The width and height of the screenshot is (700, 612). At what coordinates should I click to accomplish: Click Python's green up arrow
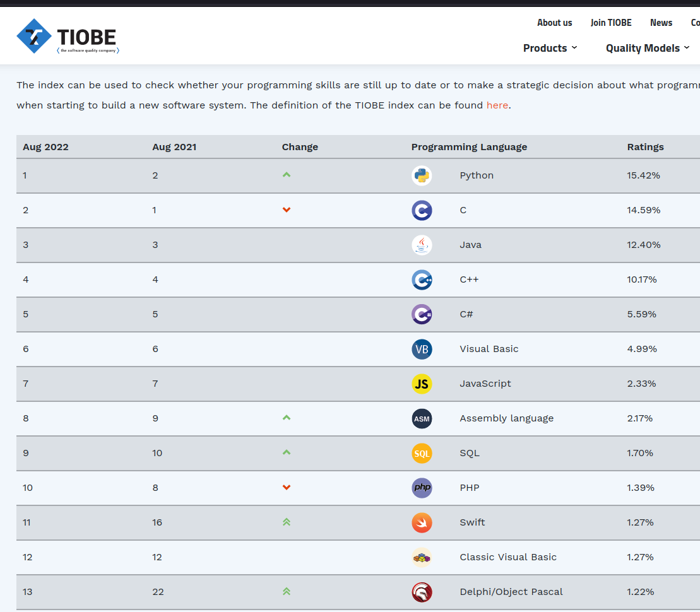pos(287,175)
